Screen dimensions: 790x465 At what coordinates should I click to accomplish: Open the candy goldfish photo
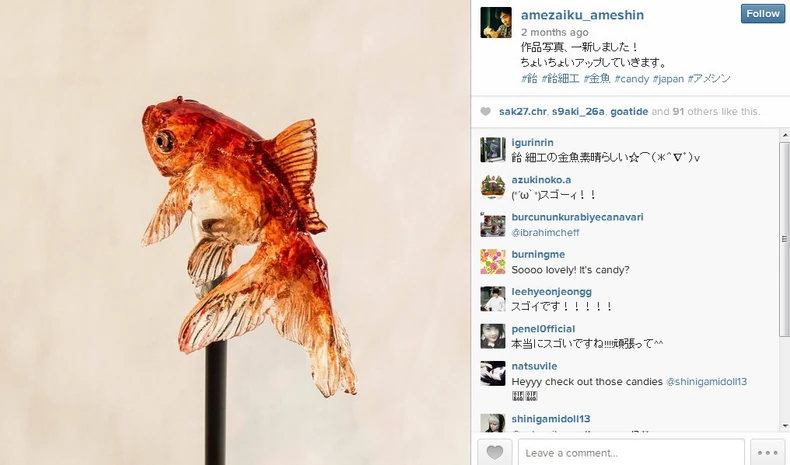pos(235,232)
